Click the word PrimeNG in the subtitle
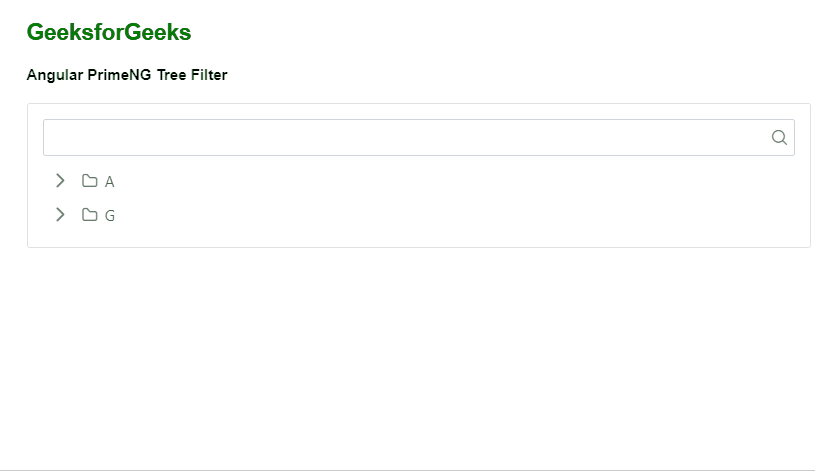Image resolution: width=815 pixels, height=471 pixels. pyautogui.click(x=119, y=75)
